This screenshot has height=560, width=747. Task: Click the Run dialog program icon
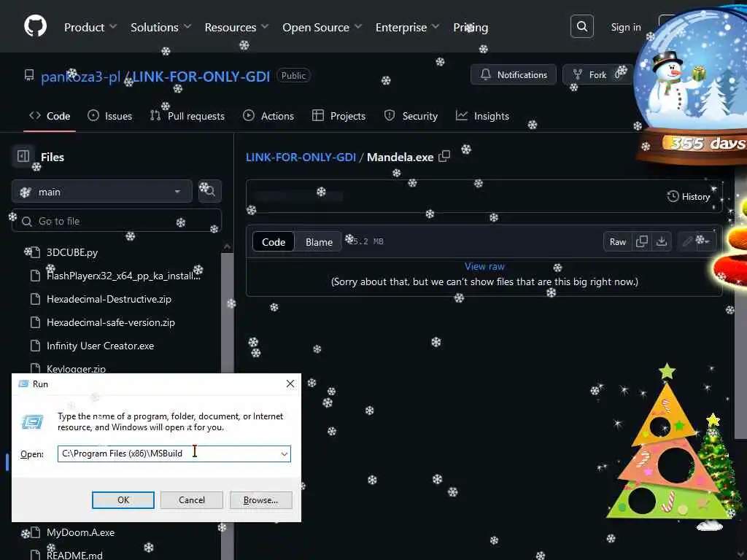coord(32,422)
